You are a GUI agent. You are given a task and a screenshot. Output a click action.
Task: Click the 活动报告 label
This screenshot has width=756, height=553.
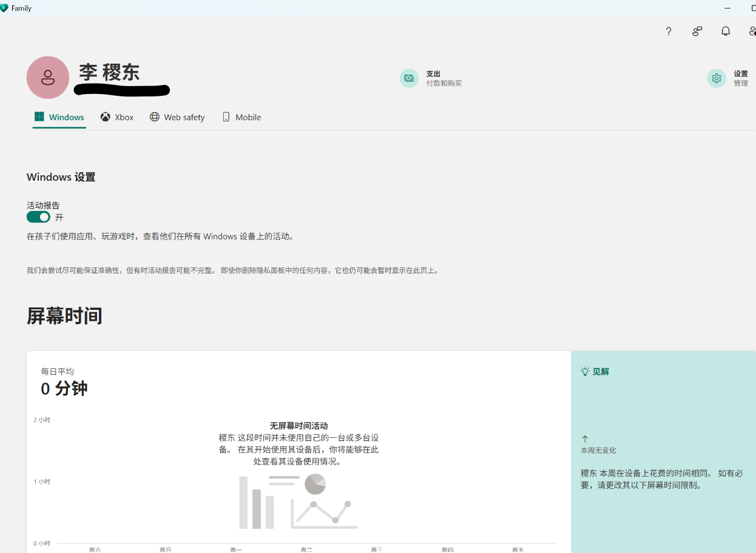[x=43, y=206]
